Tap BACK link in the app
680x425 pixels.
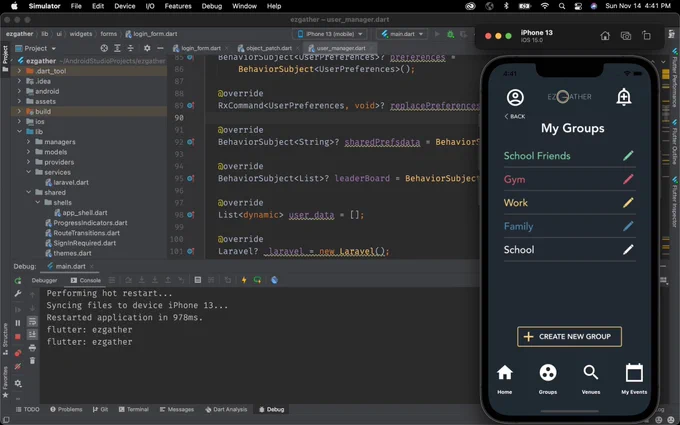[515, 116]
